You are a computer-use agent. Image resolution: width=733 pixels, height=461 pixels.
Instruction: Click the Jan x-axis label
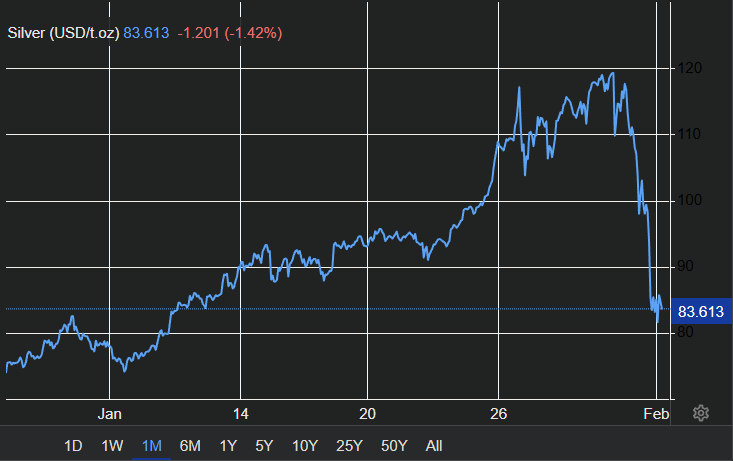tap(109, 414)
